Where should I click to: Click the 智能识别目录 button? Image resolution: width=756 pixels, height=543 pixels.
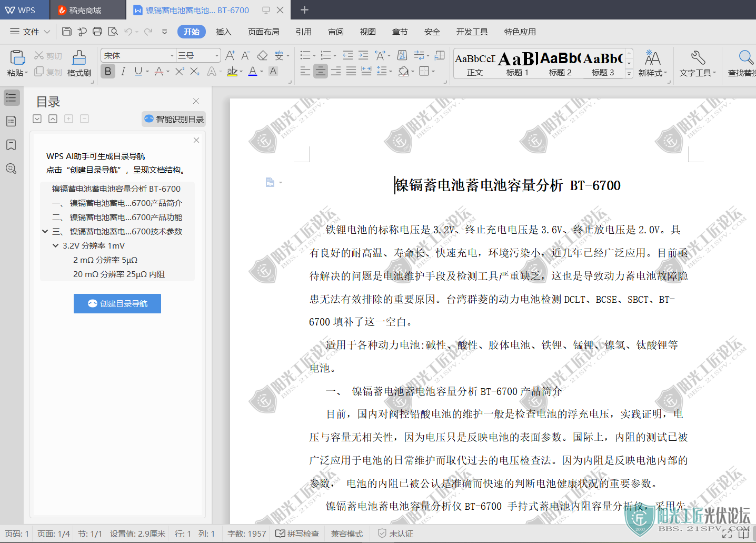tap(174, 119)
